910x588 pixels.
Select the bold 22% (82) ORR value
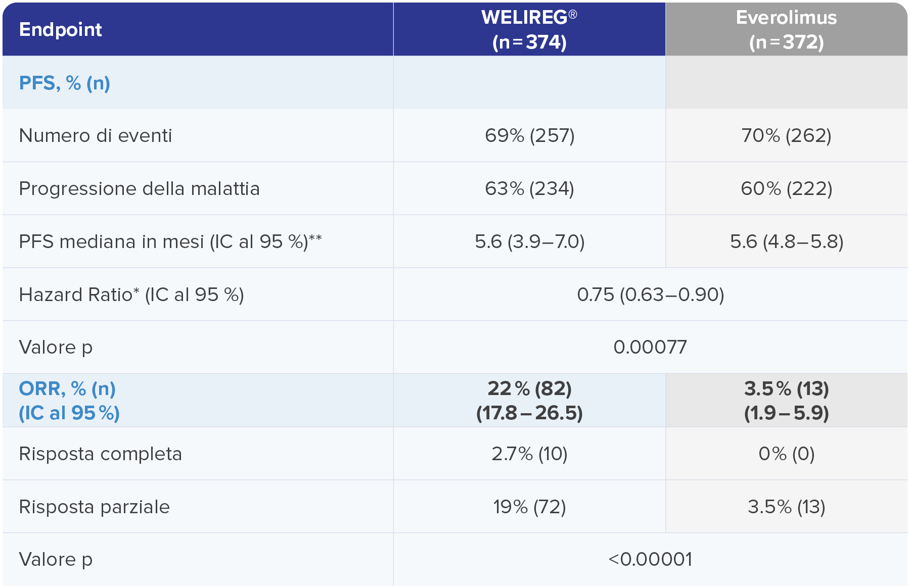[529, 389]
